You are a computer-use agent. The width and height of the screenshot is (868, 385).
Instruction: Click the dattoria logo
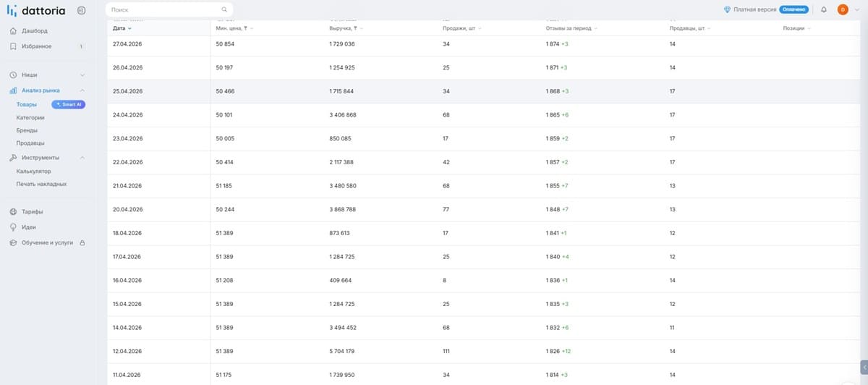(x=36, y=10)
